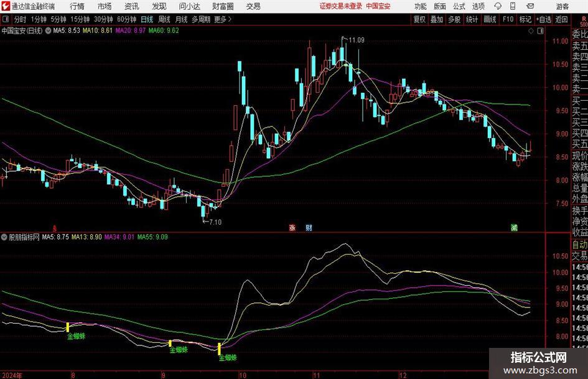Click the 11.09 high price label

pos(357,40)
